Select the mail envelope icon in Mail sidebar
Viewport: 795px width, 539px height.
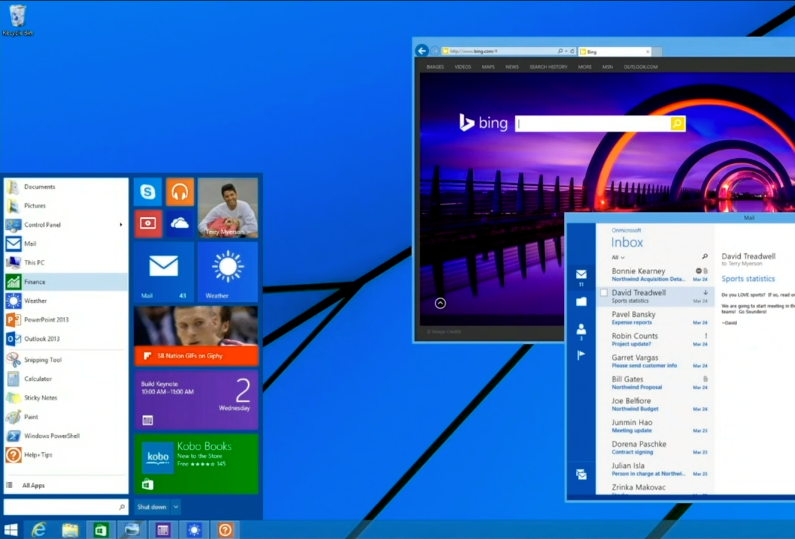[582, 274]
